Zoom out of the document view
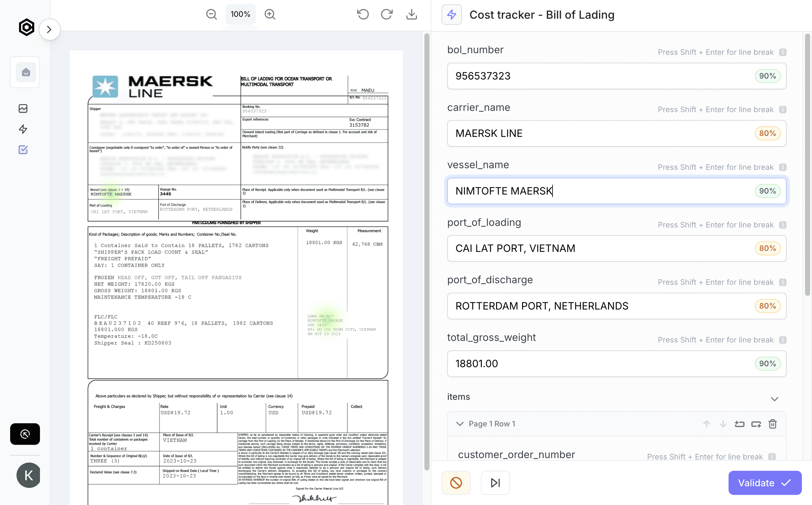The width and height of the screenshot is (812, 505). 211,14
